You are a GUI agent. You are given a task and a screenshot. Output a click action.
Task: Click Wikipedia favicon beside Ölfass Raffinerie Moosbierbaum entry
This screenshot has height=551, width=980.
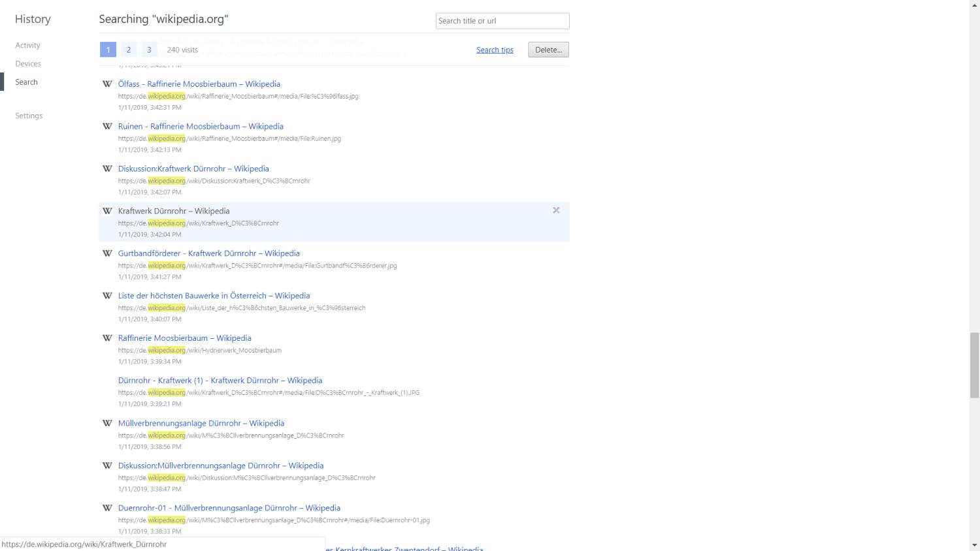[107, 84]
